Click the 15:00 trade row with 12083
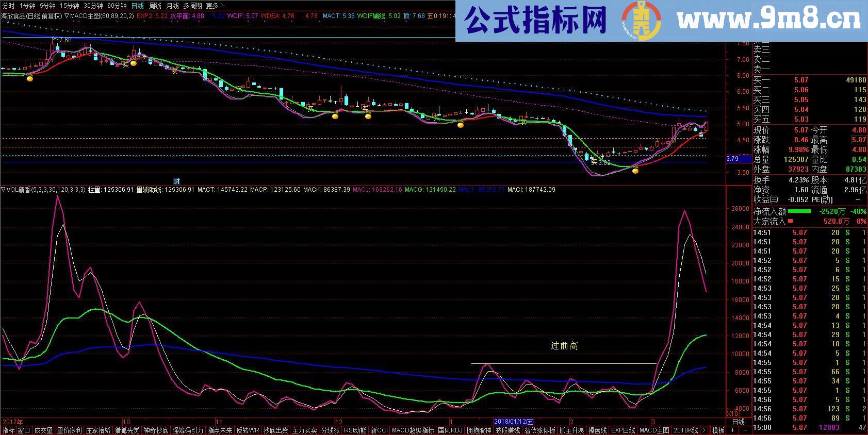 tap(810, 428)
